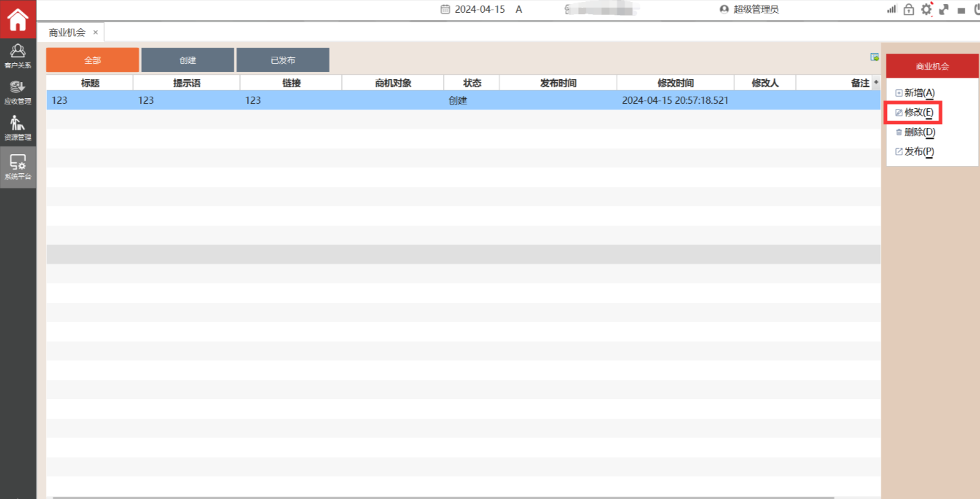
Task: Click the export table icon above grid
Action: click(875, 57)
